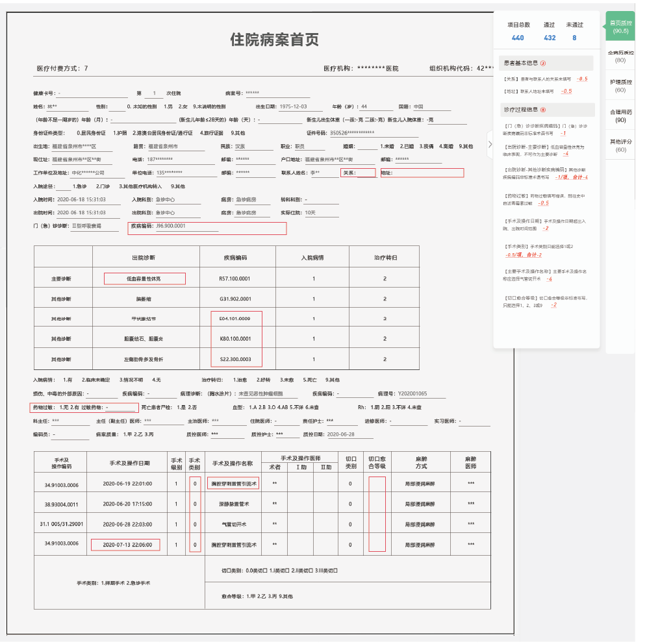Image resolution: width=647 pixels, height=644 pixels.
Task: Expand the 患者基本信息 section header
Action: (x=546, y=63)
